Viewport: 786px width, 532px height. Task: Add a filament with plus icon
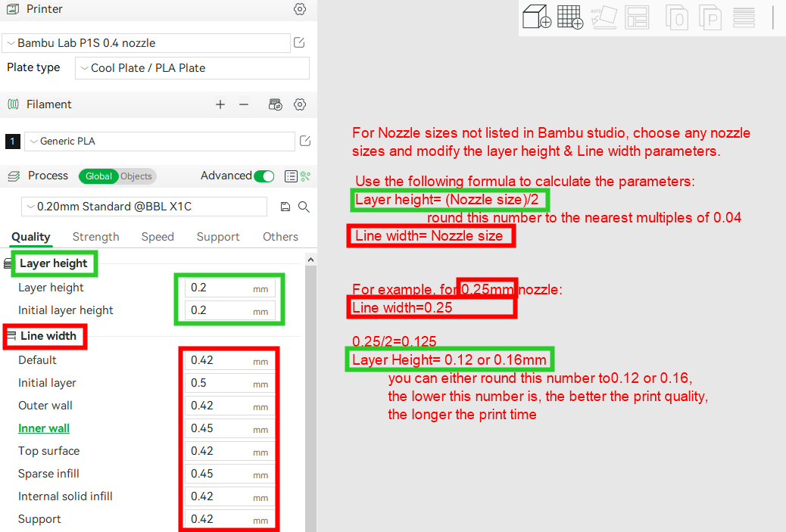click(x=220, y=104)
